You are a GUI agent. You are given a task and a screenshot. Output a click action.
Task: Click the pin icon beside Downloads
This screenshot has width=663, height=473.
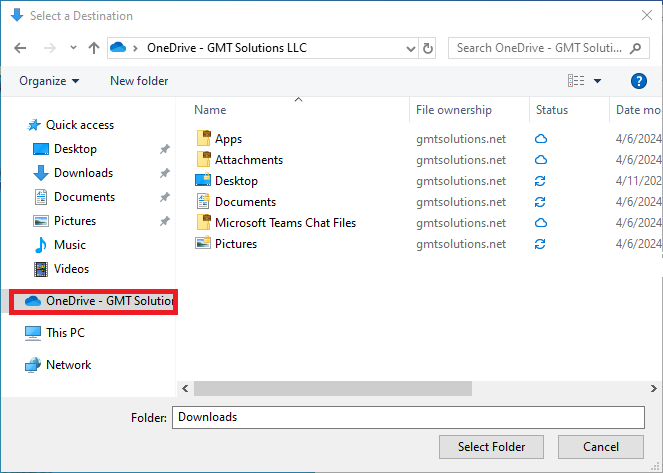point(164,173)
